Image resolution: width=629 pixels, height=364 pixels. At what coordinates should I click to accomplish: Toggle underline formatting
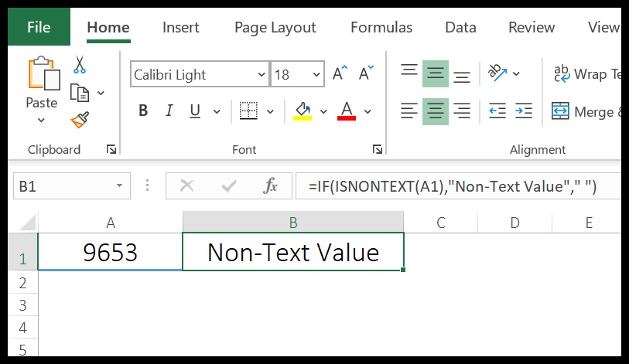[x=195, y=111]
